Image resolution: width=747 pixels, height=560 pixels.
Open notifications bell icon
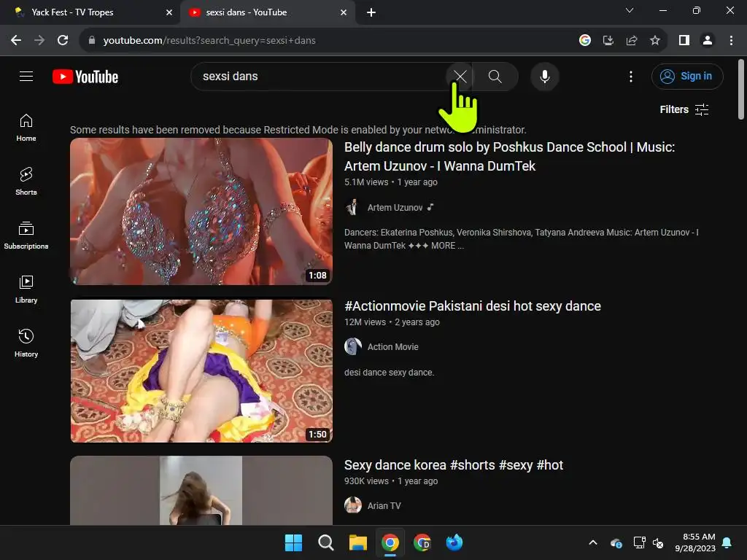click(x=727, y=542)
